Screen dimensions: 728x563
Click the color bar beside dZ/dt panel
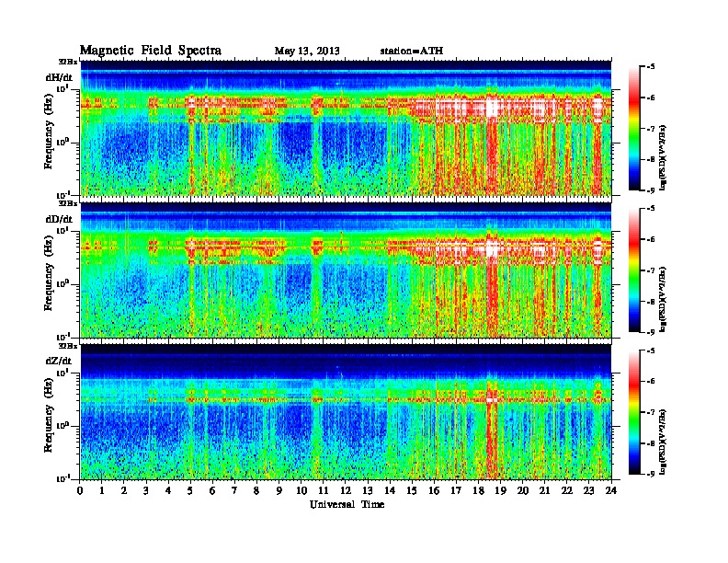pos(634,412)
